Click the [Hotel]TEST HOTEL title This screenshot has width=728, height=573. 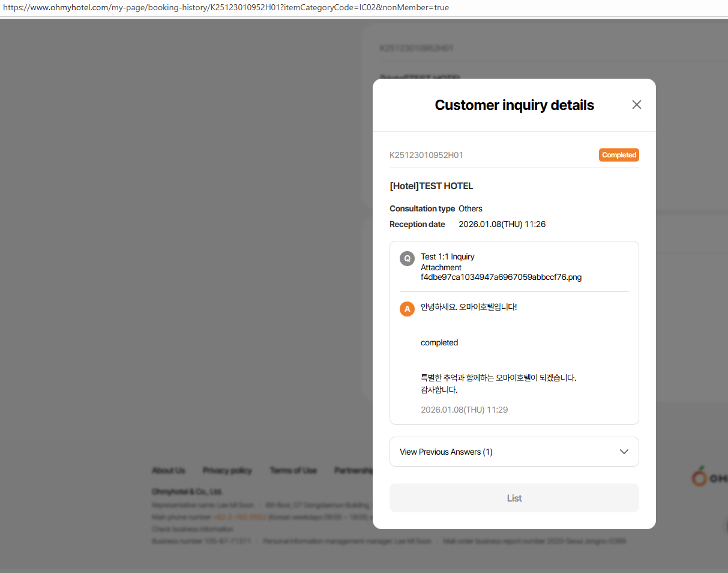point(432,186)
